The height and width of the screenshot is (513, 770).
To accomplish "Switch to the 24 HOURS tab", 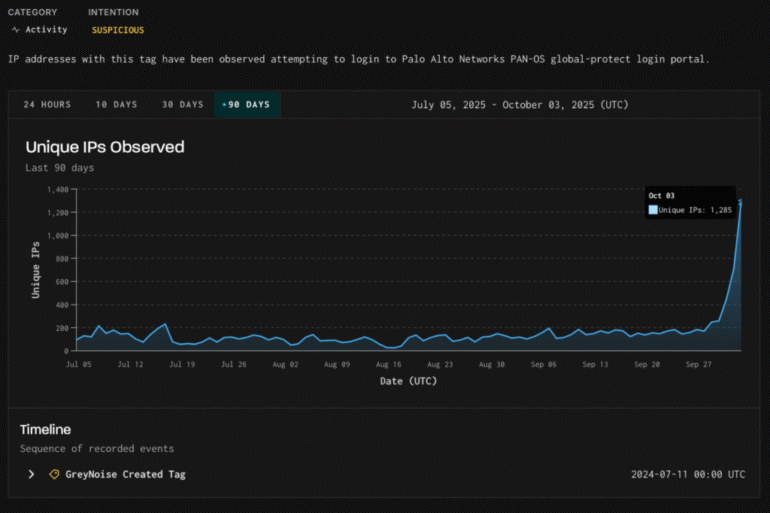I will coord(47,105).
